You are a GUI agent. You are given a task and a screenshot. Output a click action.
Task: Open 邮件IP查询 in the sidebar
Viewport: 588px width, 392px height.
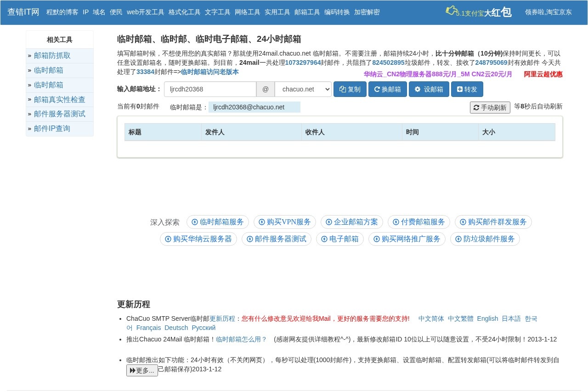(52, 129)
